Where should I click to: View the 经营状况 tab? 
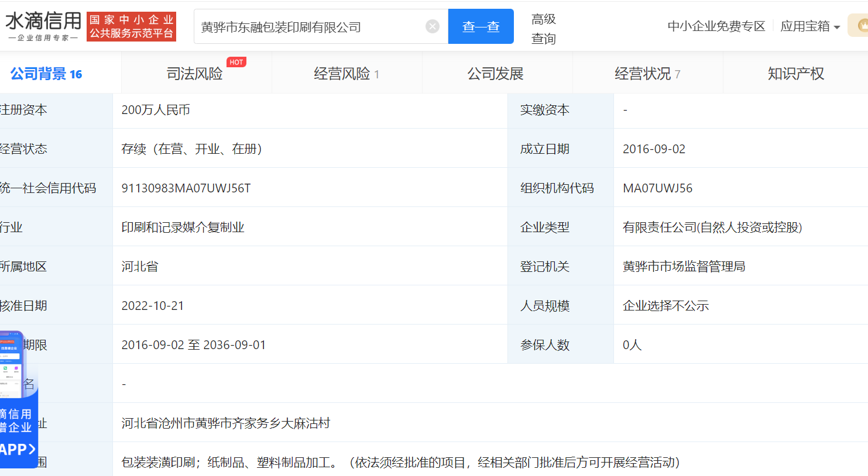point(647,74)
